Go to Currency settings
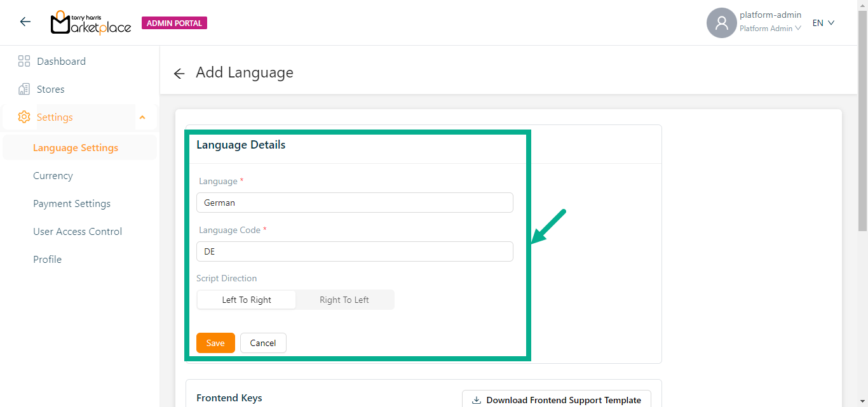868x407 pixels. [53, 176]
